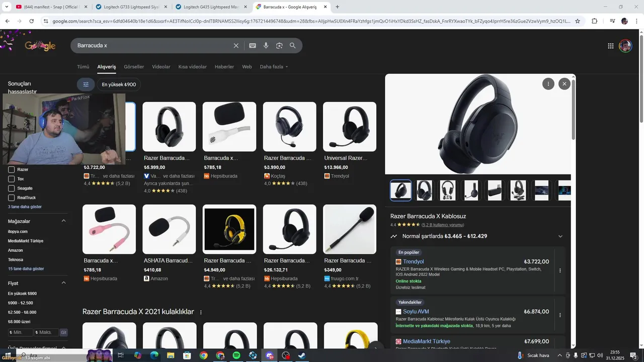Go back to the previous page
This screenshot has width=644, height=362.
(7, 21)
